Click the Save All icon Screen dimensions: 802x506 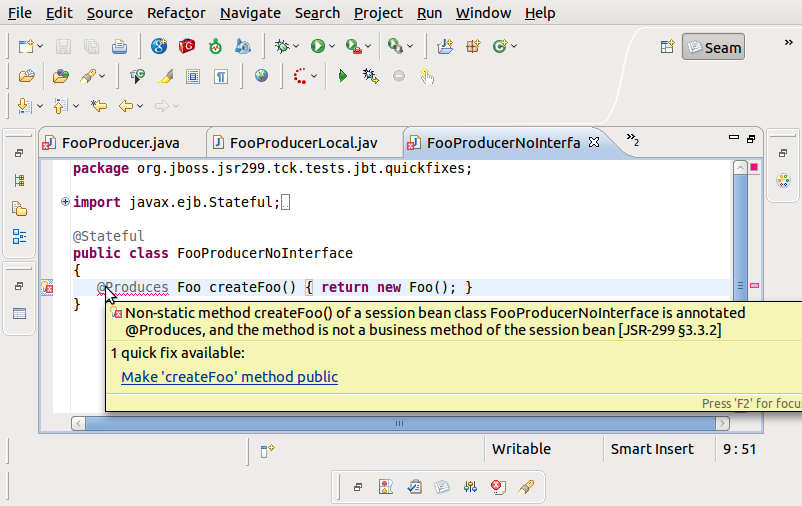[92, 47]
